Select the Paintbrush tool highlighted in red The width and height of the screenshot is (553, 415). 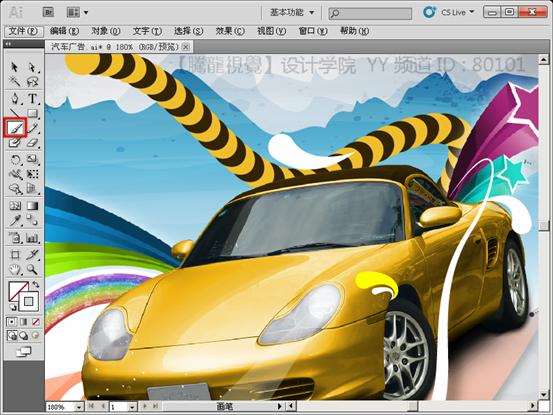pos(15,128)
